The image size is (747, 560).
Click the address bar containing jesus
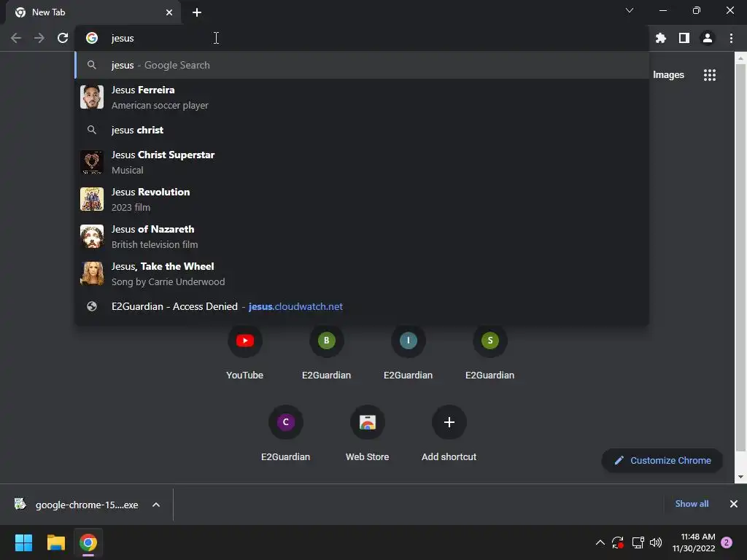point(362,38)
